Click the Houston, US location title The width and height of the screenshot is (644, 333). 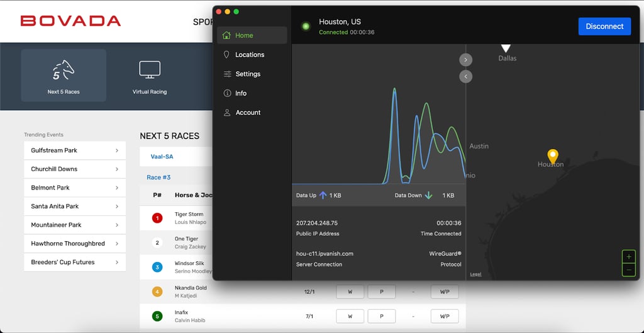pos(340,22)
